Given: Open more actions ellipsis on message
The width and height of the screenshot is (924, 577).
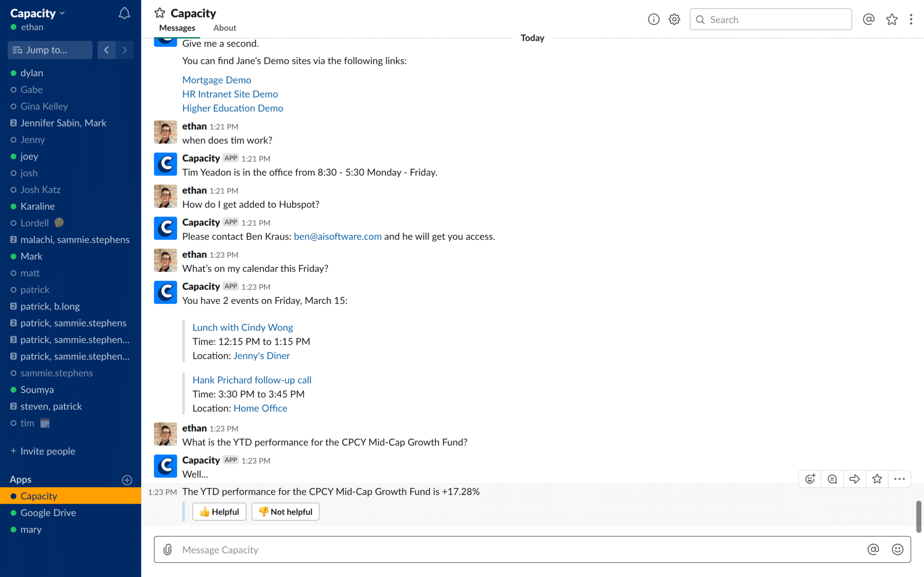Looking at the screenshot, I should coord(899,479).
